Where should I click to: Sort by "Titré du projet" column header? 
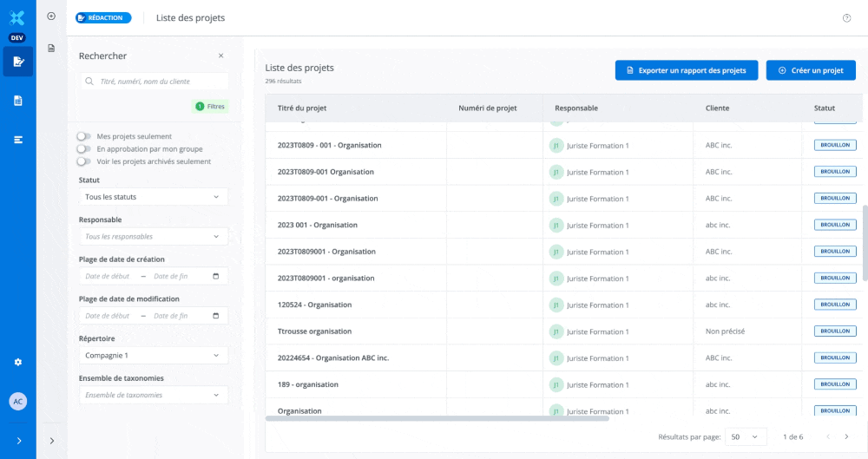[x=302, y=108]
